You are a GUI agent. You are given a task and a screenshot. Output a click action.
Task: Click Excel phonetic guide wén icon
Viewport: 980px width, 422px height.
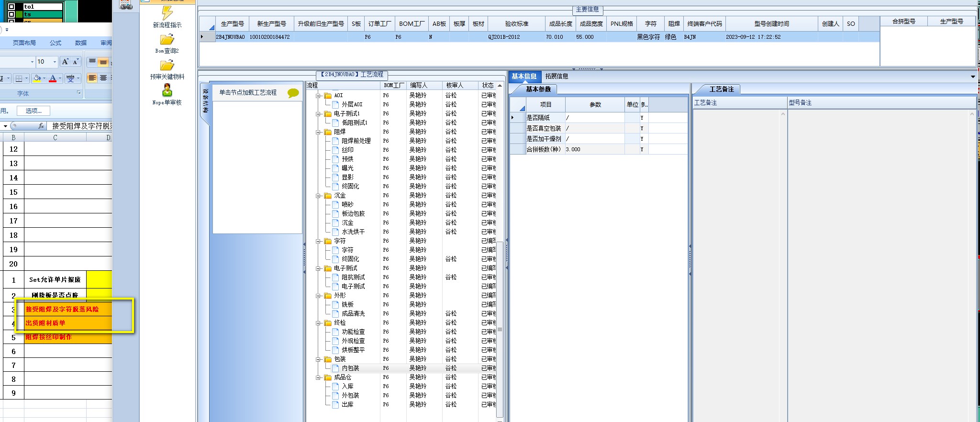[70, 78]
